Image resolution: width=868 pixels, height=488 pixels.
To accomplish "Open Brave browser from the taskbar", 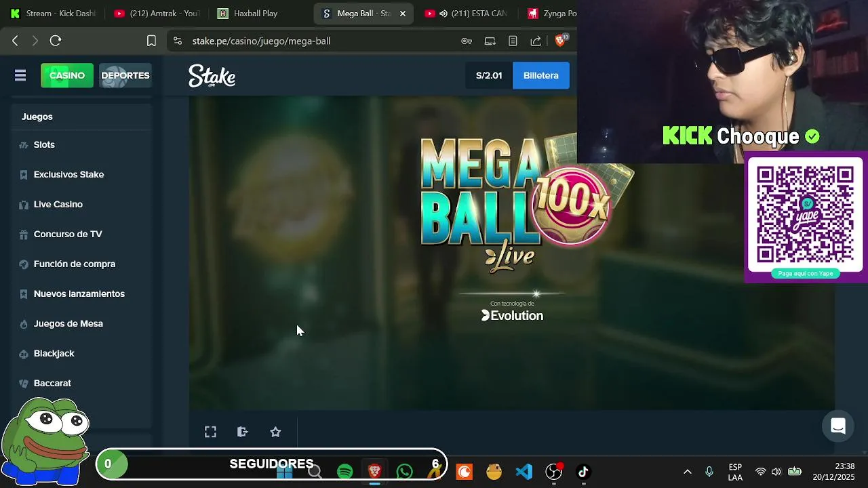I will tap(375, 471).
